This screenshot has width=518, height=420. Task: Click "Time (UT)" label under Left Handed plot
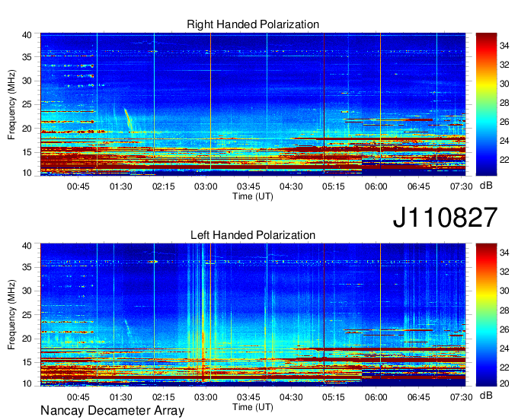point(253,407)
